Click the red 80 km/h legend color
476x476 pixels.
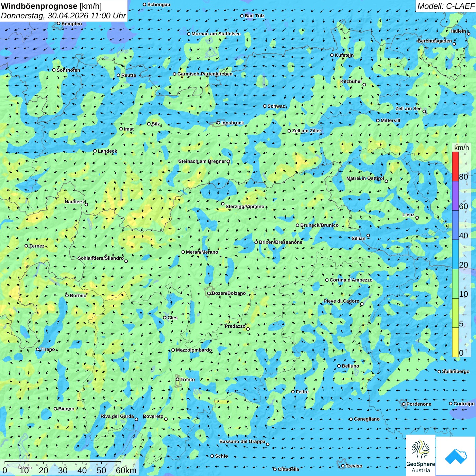455,166
